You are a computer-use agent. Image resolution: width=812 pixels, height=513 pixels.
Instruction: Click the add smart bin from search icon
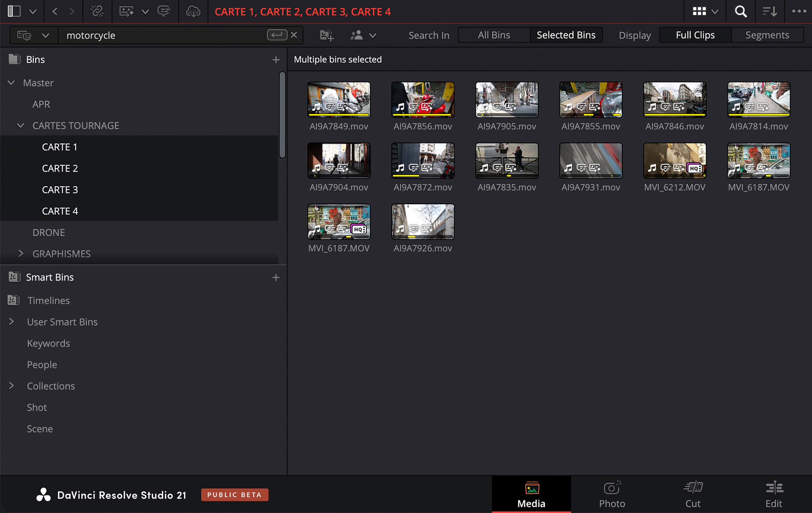coord(327,35)
